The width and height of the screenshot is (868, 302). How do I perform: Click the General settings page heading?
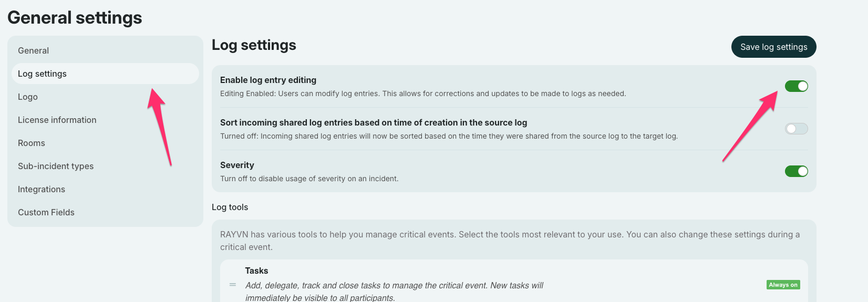[75, 17]
